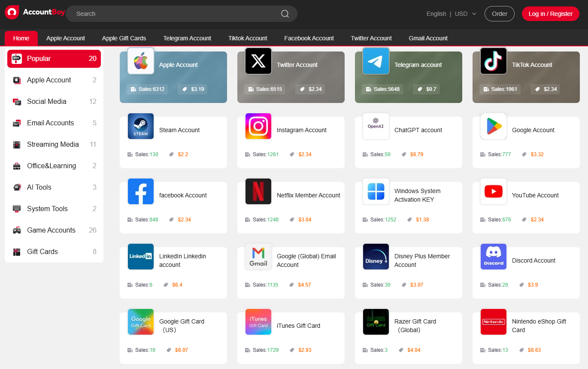Open the TikTok product icon
Viewport: 588px width, 369px height.
point(494,61)
